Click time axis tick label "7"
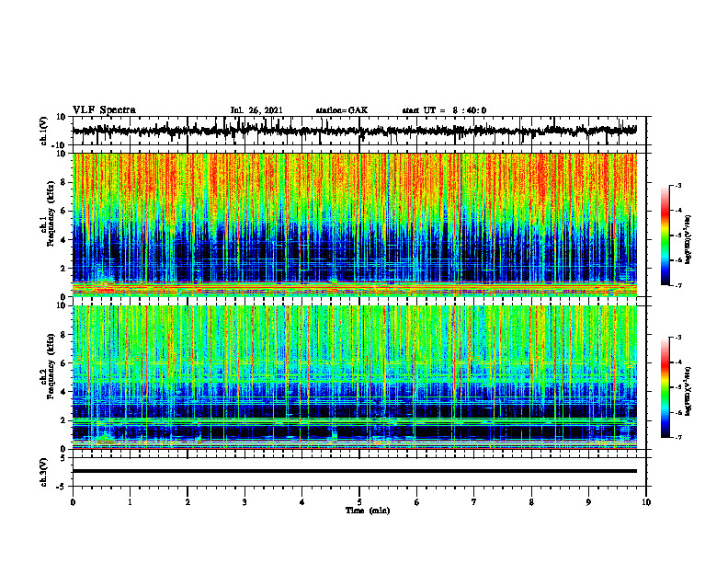This screenshot has width=728, height=563. coord(474,502)
